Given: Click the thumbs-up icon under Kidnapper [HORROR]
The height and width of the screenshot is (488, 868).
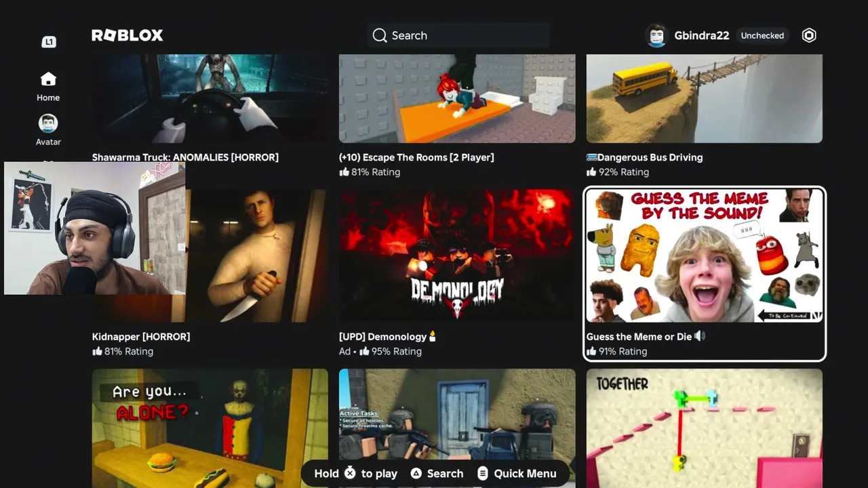Looking at the screenshot, I should tap(97, 351).
